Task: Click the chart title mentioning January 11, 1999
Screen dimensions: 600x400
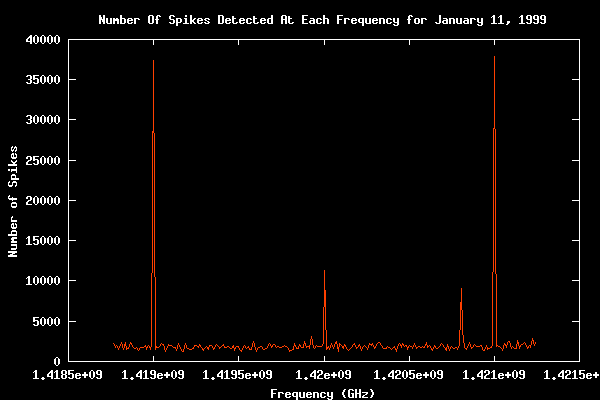Action: (322, 20)
